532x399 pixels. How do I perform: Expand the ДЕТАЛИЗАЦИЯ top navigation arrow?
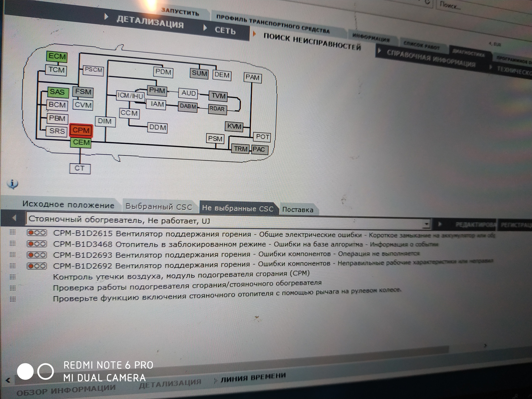106,17
